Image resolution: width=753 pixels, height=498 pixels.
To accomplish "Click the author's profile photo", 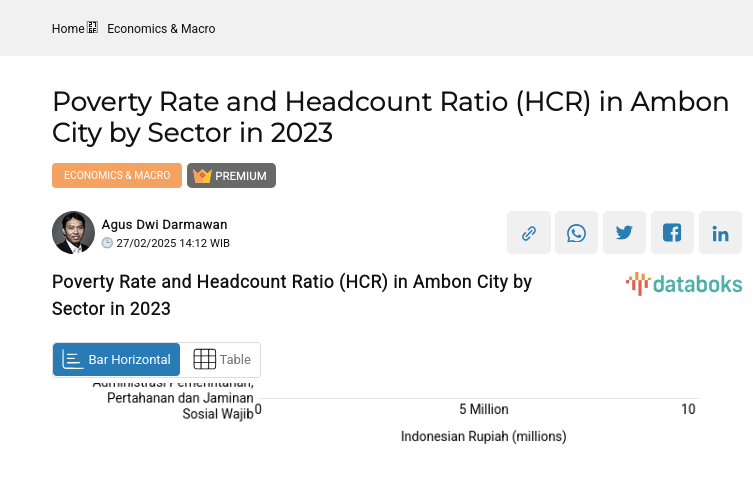I will coord(73,232).
